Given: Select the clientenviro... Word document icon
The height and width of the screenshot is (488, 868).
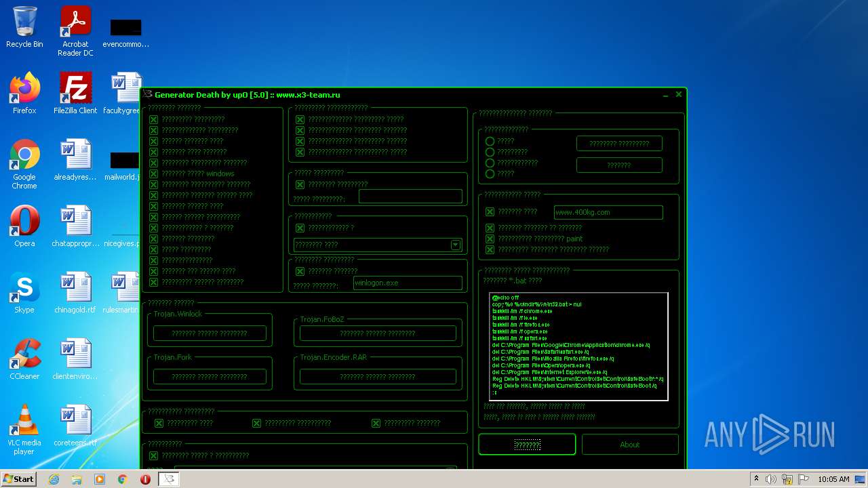Looking at the screenshot, I should (75, 359).
